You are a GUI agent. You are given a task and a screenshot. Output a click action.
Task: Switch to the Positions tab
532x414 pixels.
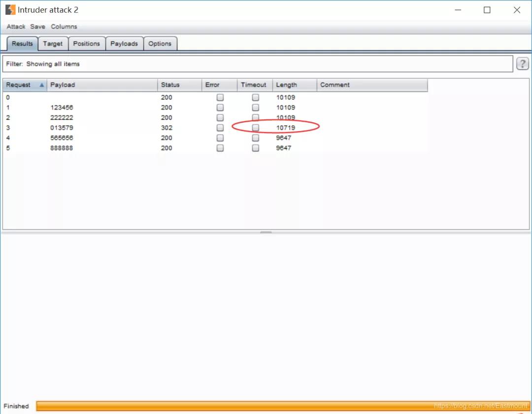click(87, 44)
